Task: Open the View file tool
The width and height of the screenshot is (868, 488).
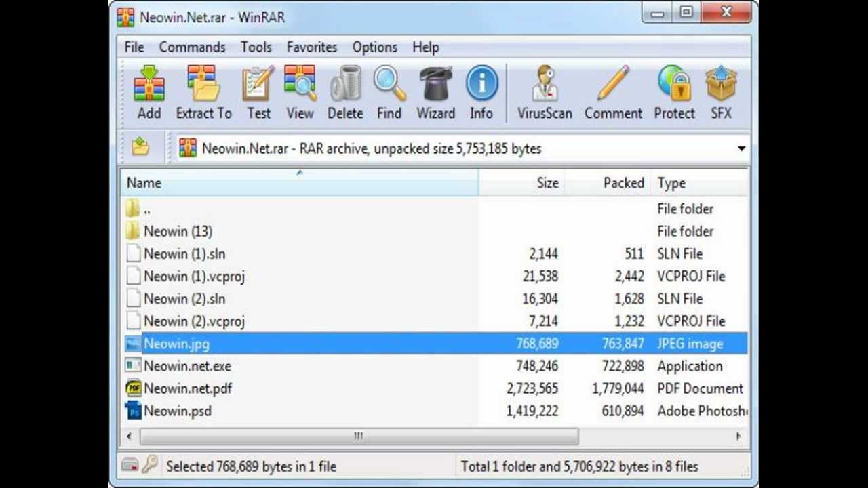Action: pos(300,85)
